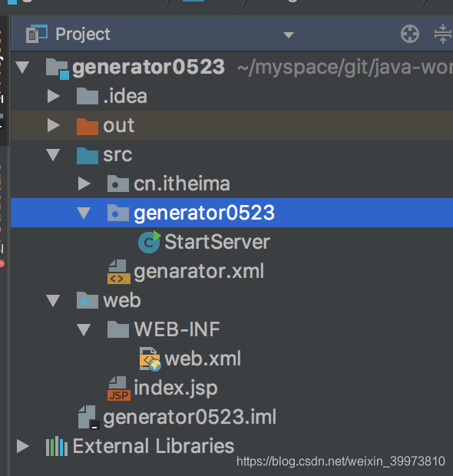Viewport: 453px width, 476px height.
Task: Select the out folder name
Action: tap(119, 125)
